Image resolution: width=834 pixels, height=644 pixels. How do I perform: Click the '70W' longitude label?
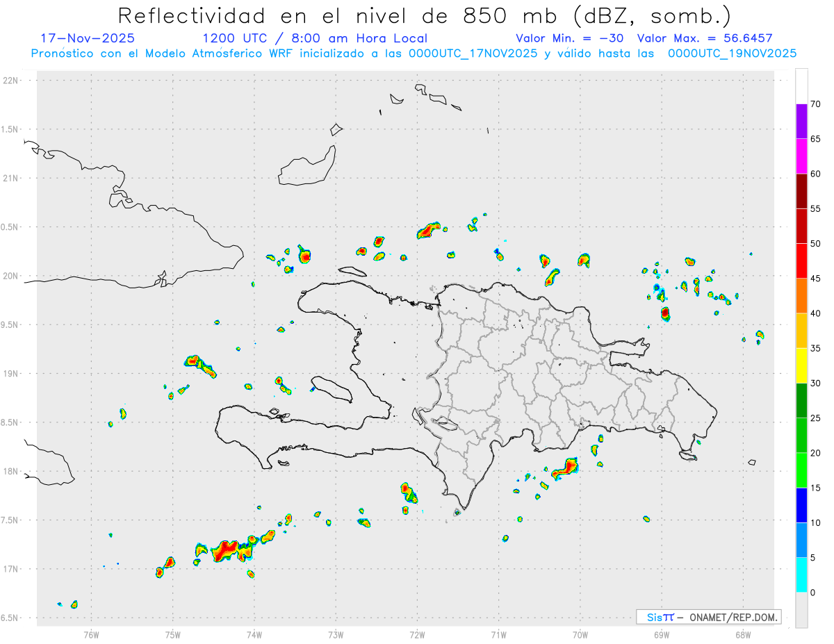[x=580, y=635]
